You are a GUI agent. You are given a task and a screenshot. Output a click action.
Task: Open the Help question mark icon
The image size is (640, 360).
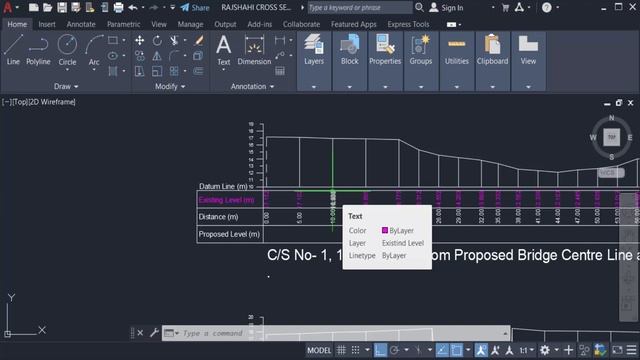coord(547,7)
